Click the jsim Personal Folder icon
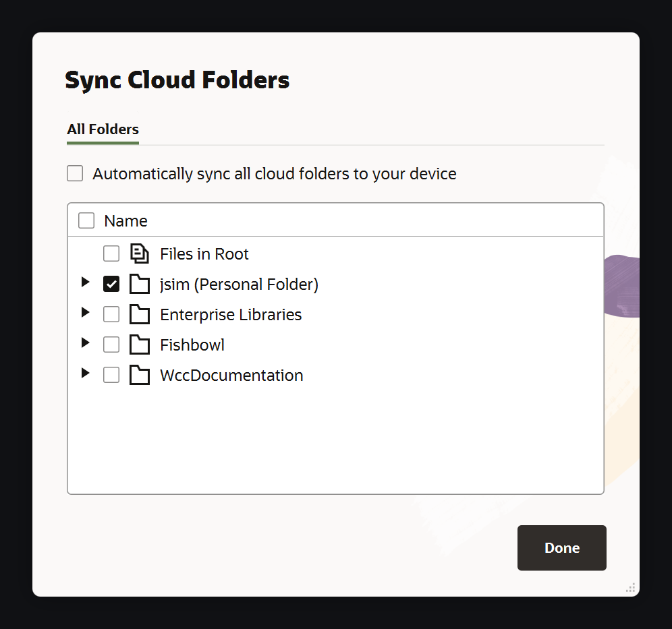This screenshot has width=672, height=629. 139,284
